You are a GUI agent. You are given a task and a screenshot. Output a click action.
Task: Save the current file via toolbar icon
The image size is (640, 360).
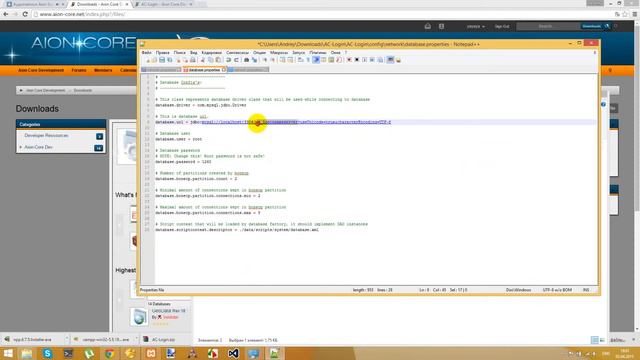pyautogui.click(x=162, y=60)
